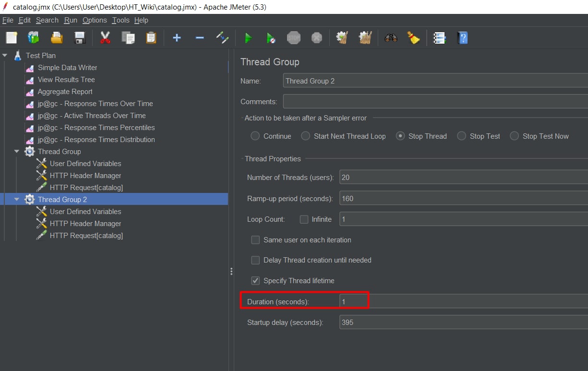
Task: Click the Ramp-up period field
Action: (464, 199)
